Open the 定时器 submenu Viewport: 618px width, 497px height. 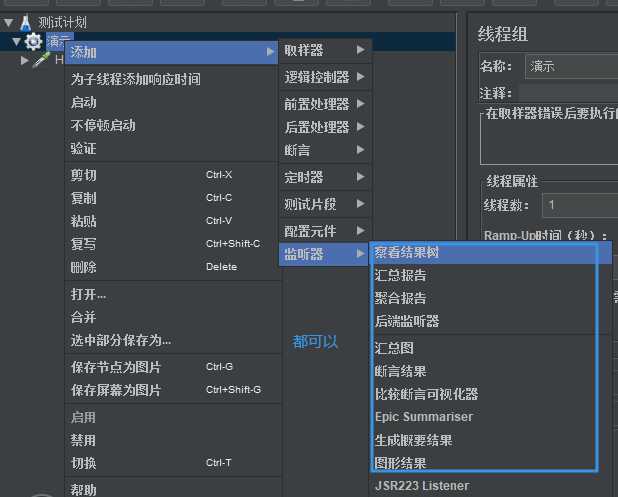point(325,177)
